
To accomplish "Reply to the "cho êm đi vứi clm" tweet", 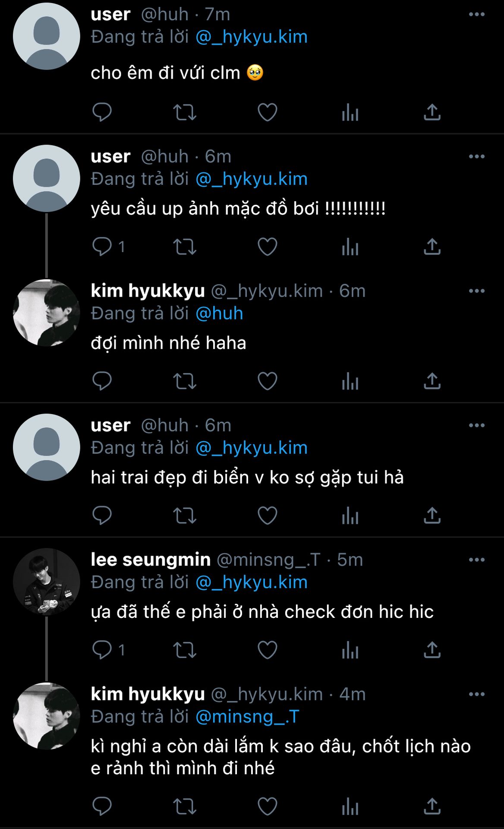I will (102, 112).
